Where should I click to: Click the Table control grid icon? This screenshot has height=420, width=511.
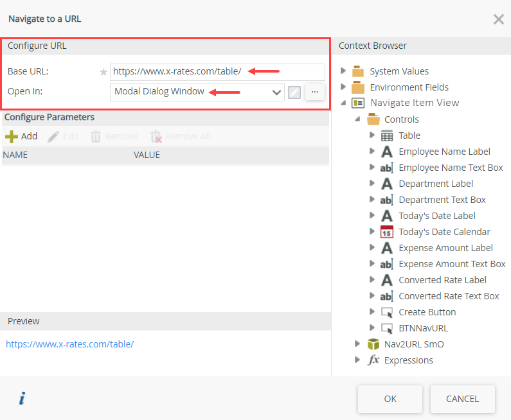click(387, 136)
